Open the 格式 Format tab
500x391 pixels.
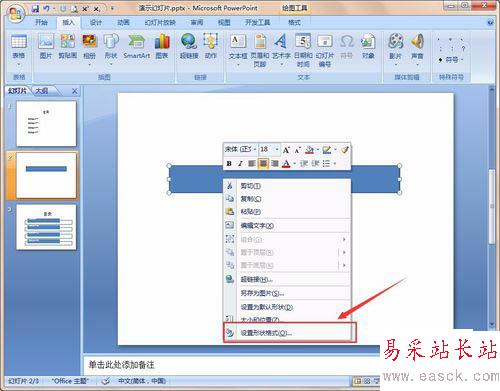(294, 22)
